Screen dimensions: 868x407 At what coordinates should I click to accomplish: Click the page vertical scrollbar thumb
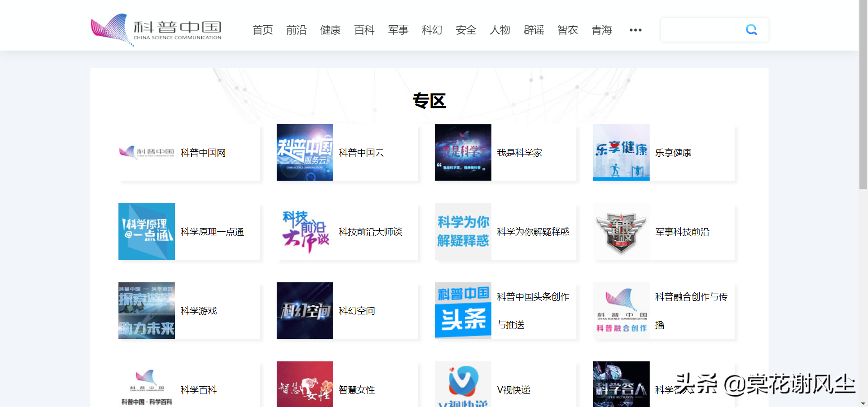pos(863,94)
